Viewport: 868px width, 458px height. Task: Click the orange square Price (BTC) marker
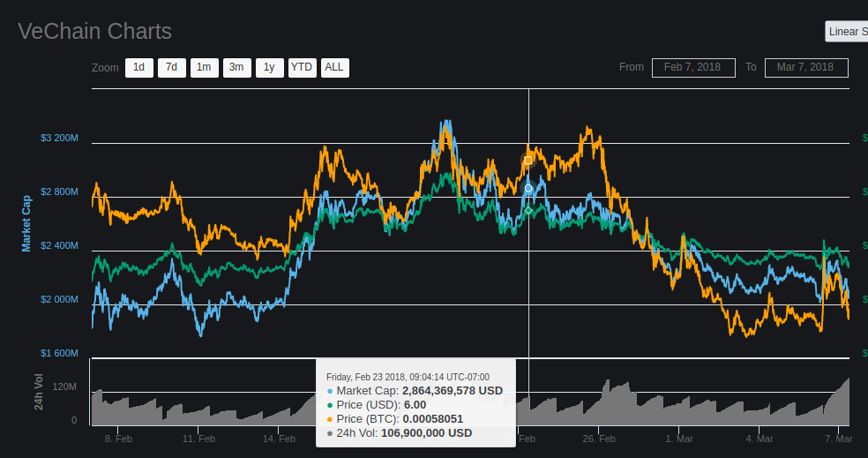coord(528,161)
